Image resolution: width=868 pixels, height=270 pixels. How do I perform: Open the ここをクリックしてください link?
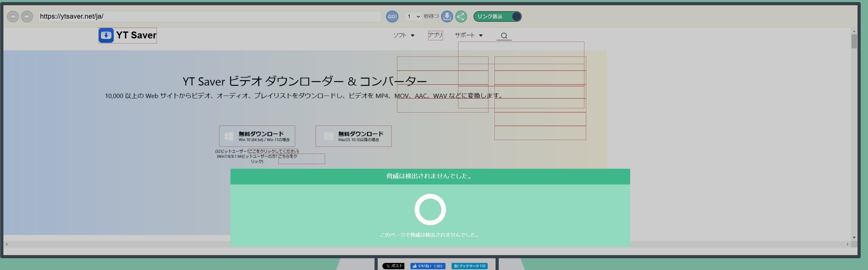tap(274, 151)
